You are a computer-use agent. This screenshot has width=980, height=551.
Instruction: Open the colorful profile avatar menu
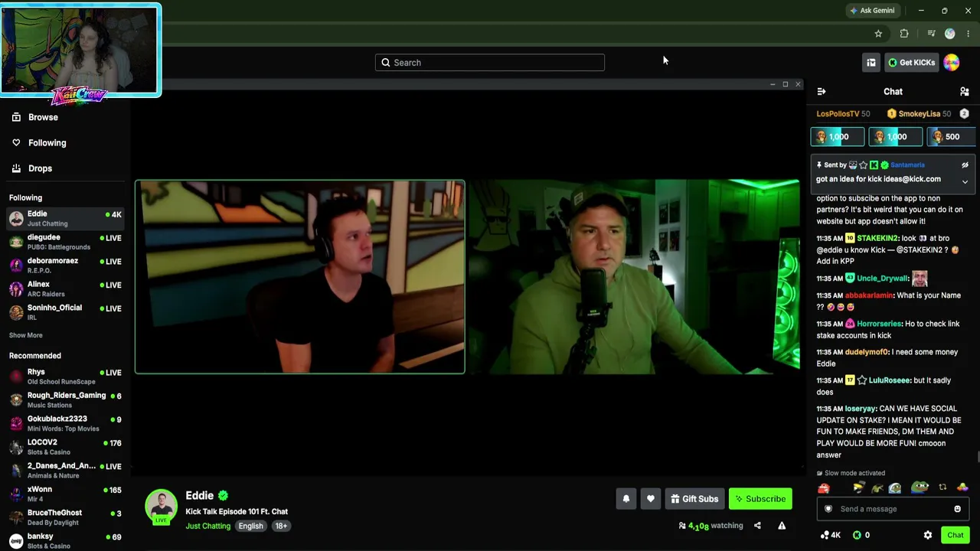tap(952, 63)
